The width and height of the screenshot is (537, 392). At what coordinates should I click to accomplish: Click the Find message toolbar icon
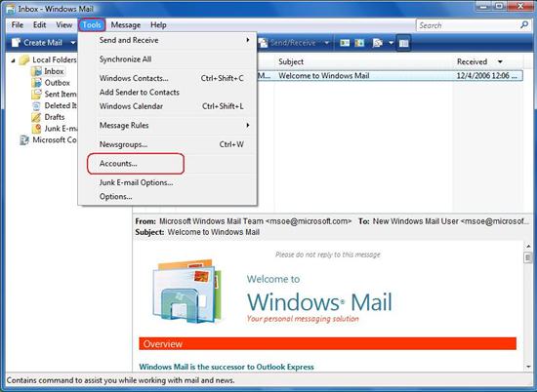(x=377, y=43)
